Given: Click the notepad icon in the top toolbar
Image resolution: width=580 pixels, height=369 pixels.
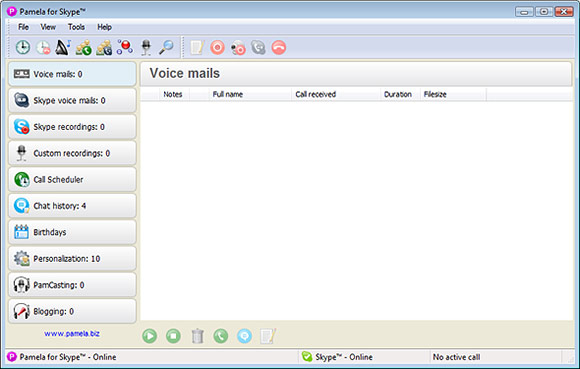Looking at the screenshot, I should click(x=197, y=48).
